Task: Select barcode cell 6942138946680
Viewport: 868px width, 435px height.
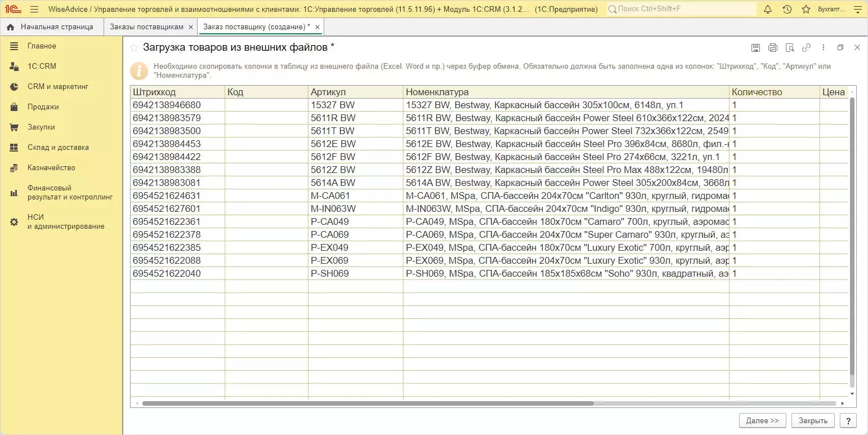Action: point(177,105)
